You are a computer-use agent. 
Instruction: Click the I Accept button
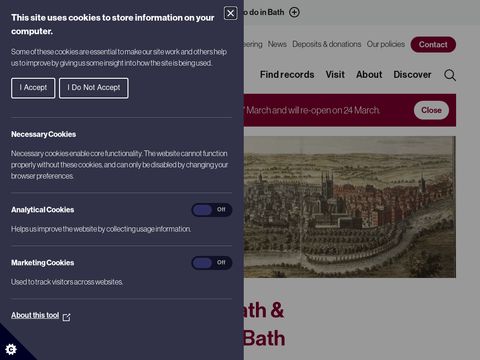coord(33,88)
